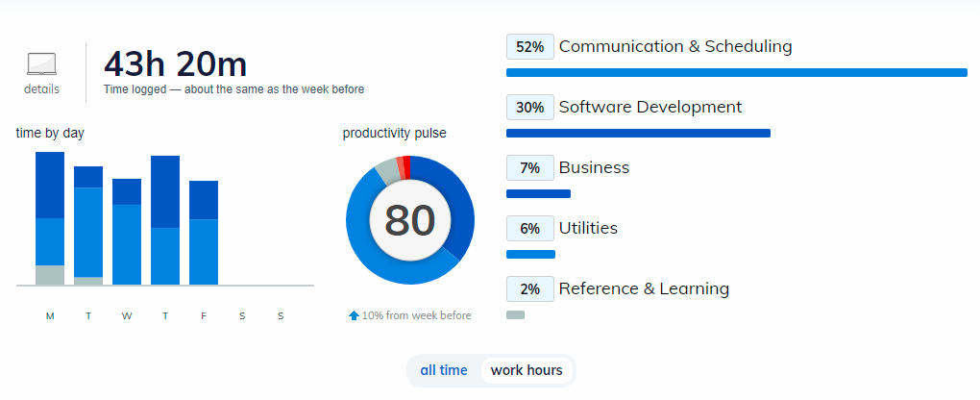
Task: Switch to the all time view
Action: coord(444,370)
